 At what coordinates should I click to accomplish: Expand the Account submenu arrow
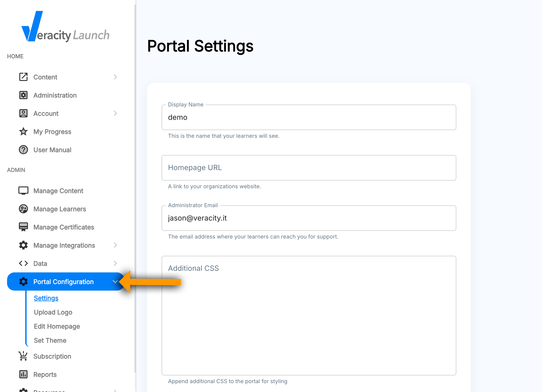pos(115,113)
